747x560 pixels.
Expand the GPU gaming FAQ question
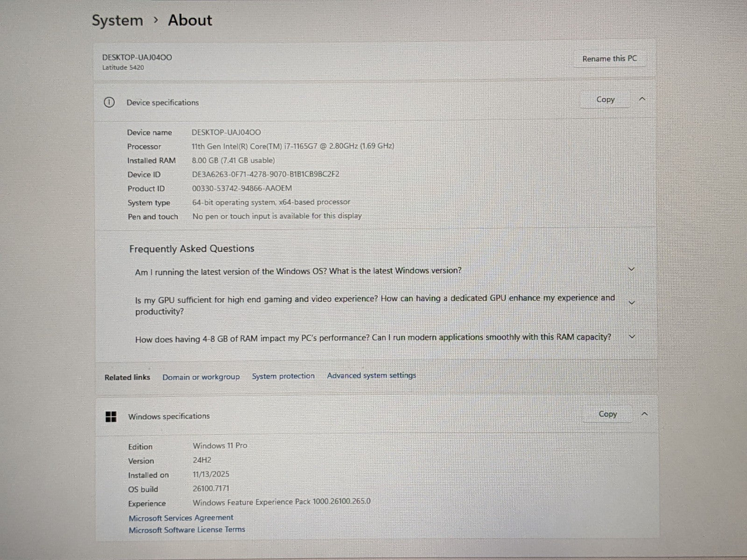click(x=632, y=303)
